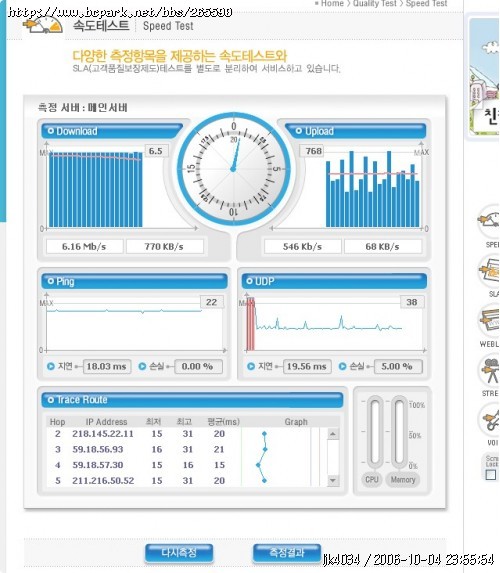Screen dimensions: 500x573
Task: Click the upload 546 Kb/s field
Action: (302, 246)
